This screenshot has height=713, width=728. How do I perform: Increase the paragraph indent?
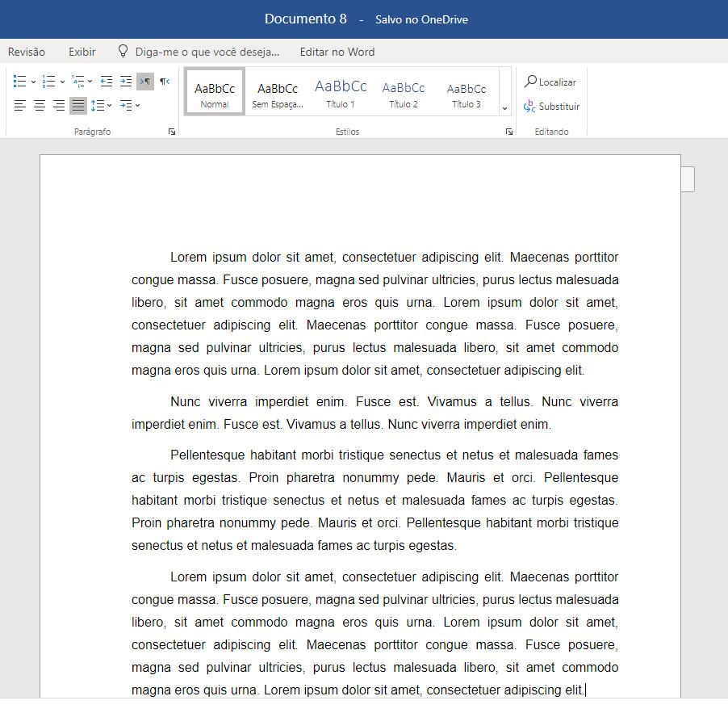point(125,81)
